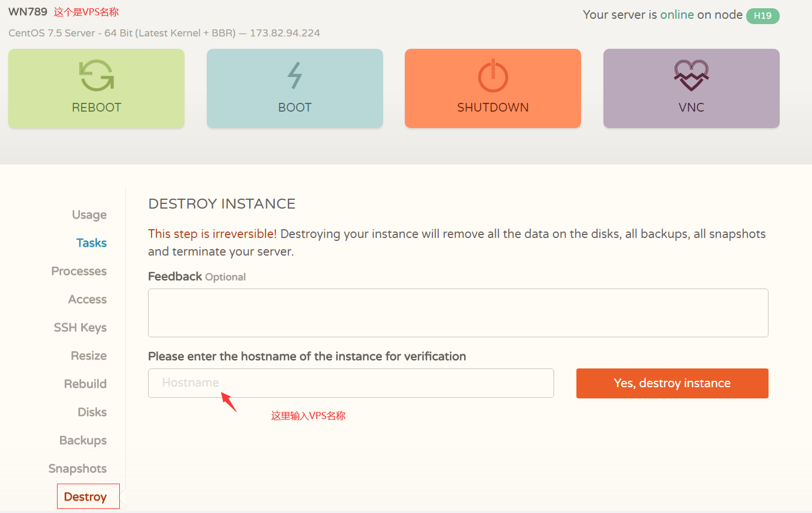Image resolution: width=812 pixels, height=513 pixels.
Task: Open the Rebuild section
Action: [85, 384]
